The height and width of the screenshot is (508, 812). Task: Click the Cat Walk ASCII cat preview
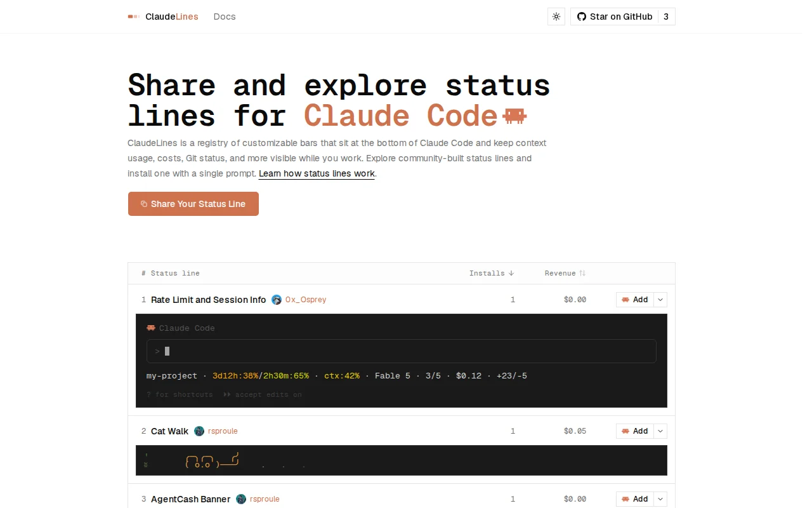tap(212, 461)
